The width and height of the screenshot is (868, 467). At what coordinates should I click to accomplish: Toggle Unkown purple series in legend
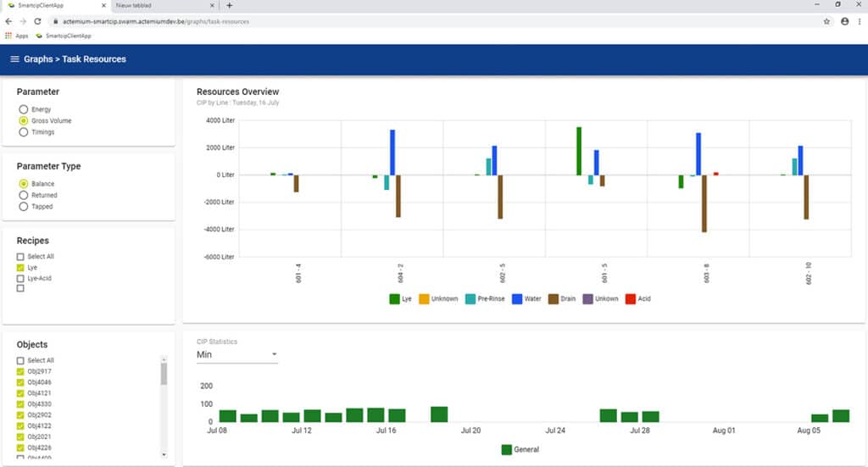coord(601,299)
